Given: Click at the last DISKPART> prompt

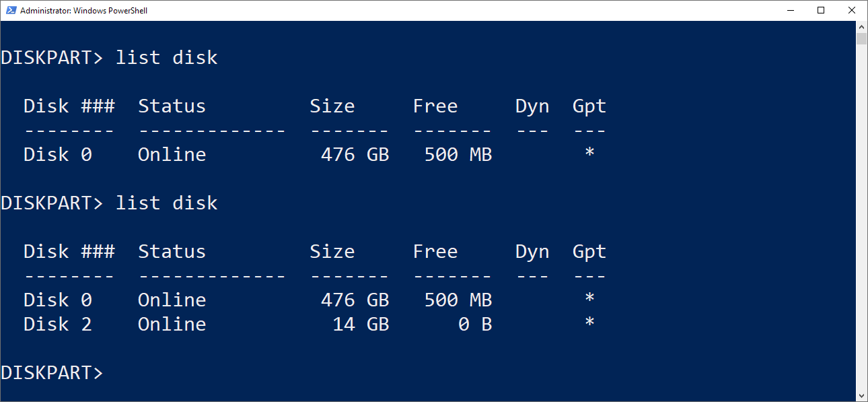Looking at the screenshot, I should [52, 372].
